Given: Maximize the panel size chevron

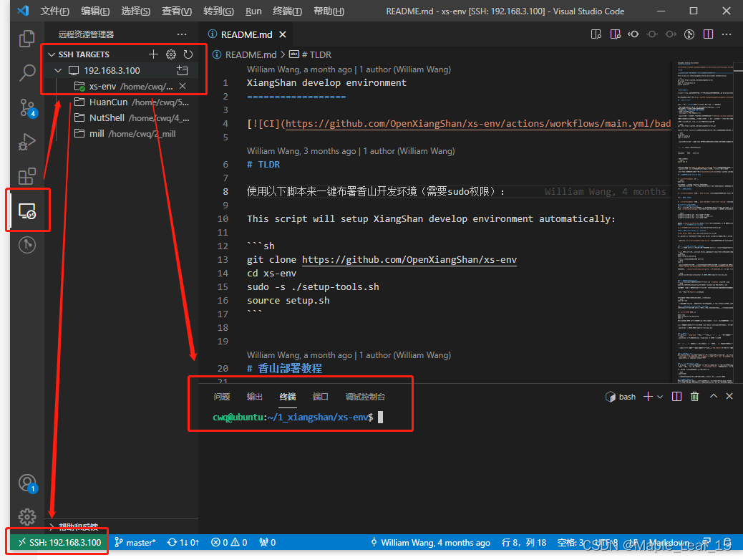Looking at the screenshot, I should (713, 396).
